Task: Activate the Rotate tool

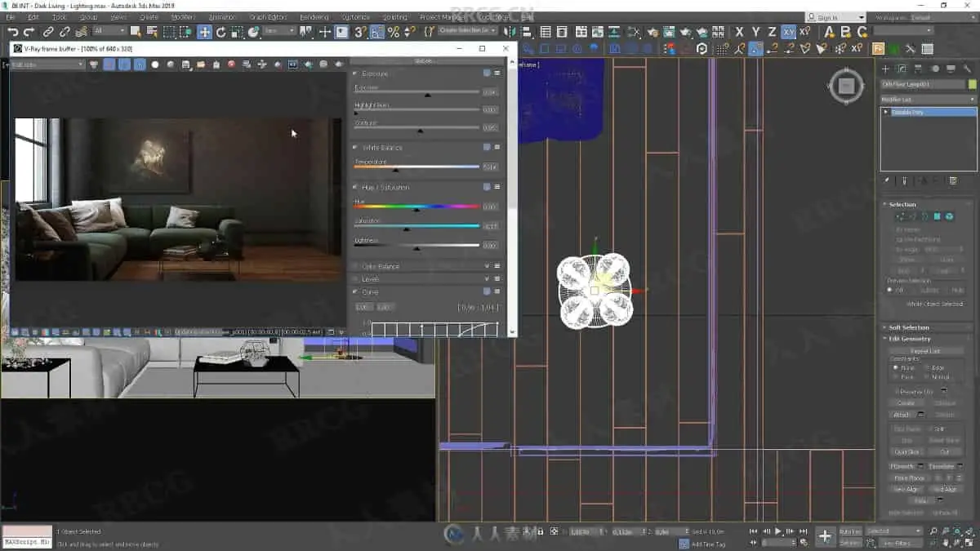Action: pos(220,32)
